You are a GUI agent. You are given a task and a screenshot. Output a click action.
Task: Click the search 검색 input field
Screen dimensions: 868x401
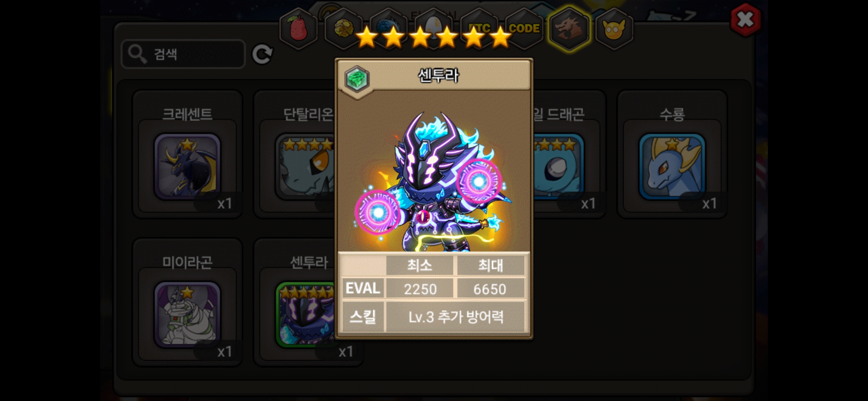coord(183,54)
